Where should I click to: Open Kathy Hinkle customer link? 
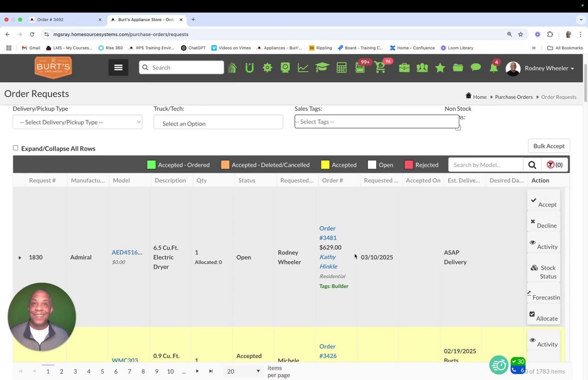tap(328, 261)
